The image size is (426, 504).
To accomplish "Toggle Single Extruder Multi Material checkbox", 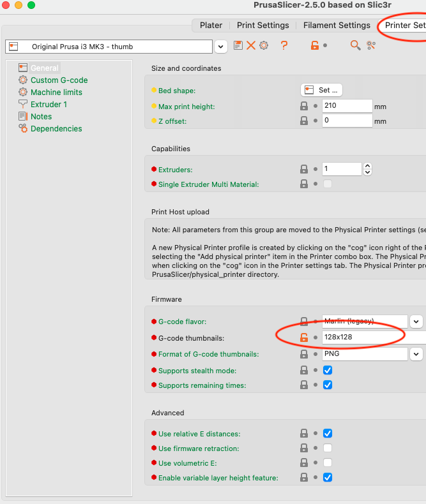I will [x=328, y=184].
